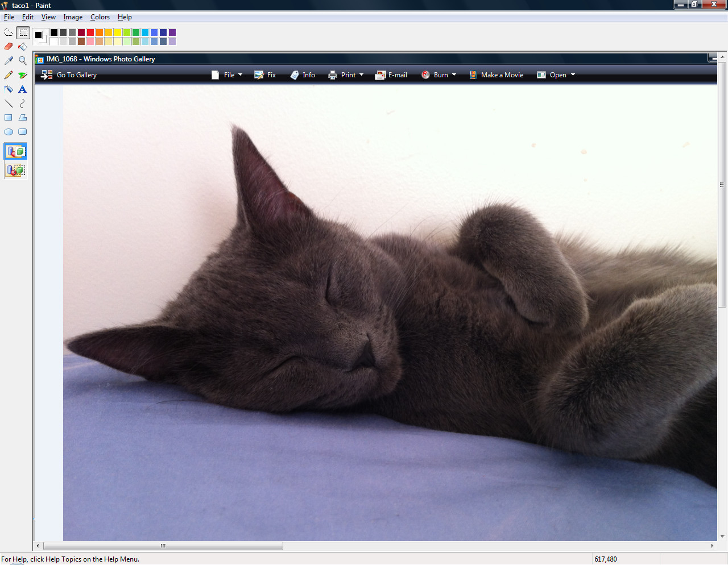Select the rectangular Select tool
This screenshot has height=565, width=728.
point(23,32)
